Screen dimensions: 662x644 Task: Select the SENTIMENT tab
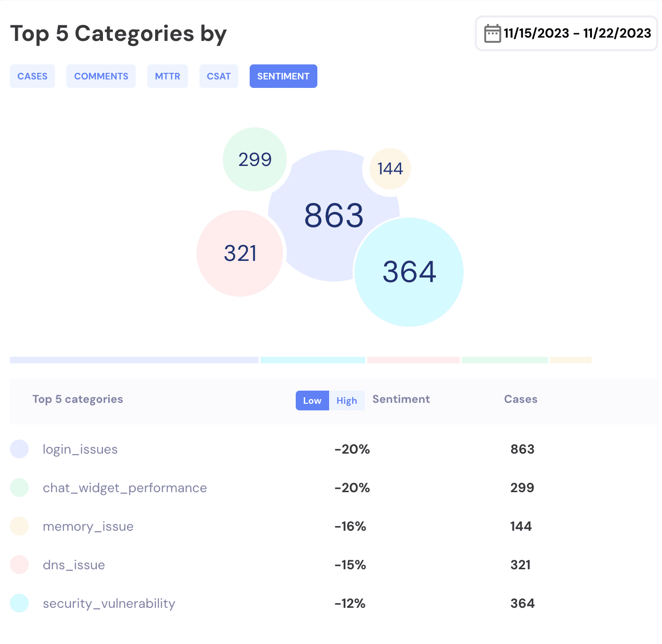click(x=283, y=76)
